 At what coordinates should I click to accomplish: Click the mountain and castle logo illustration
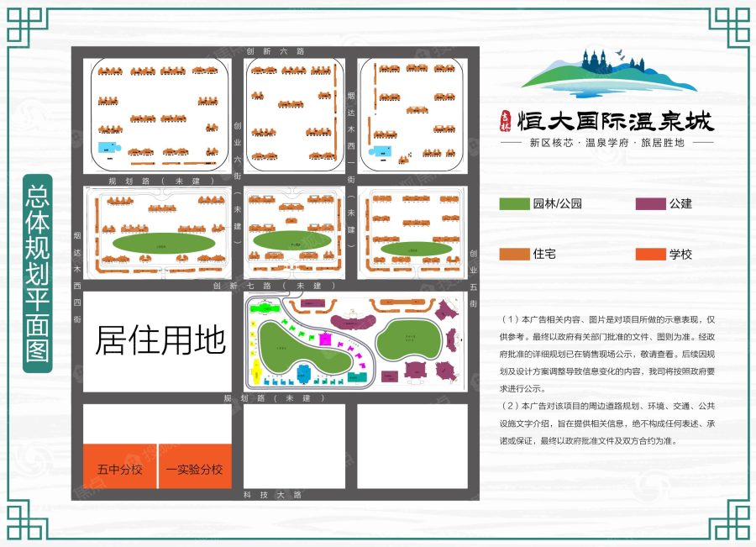pos(609,72)
